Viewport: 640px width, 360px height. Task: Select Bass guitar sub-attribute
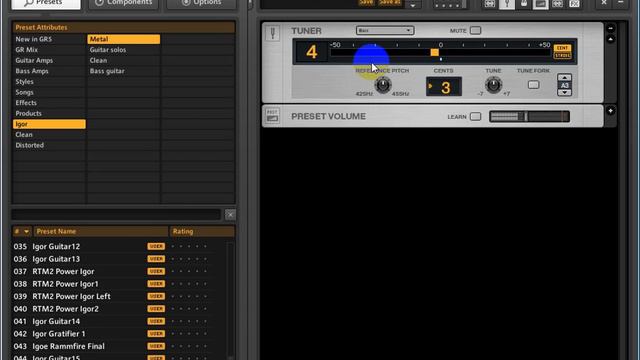[124, 71]
